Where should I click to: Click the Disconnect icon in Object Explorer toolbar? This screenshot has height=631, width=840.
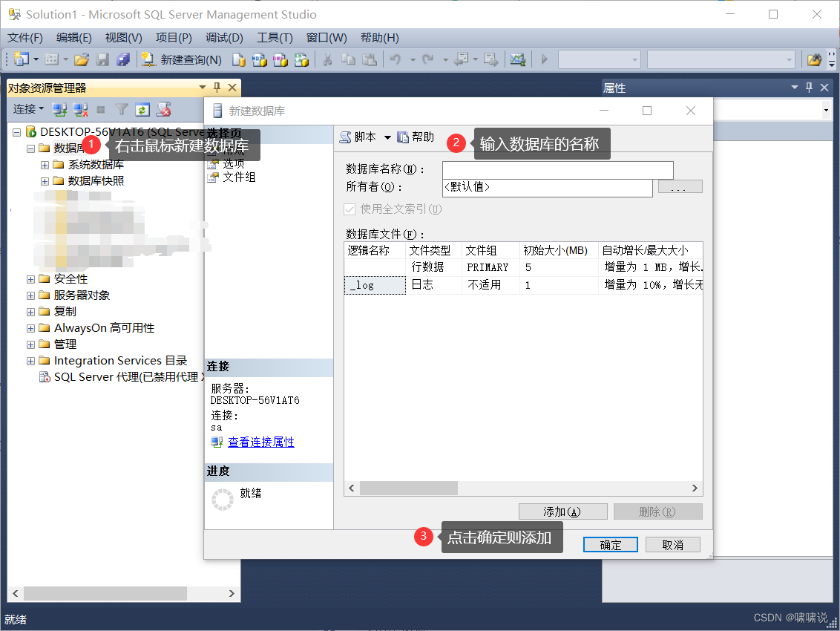click(x=81, y=109)
